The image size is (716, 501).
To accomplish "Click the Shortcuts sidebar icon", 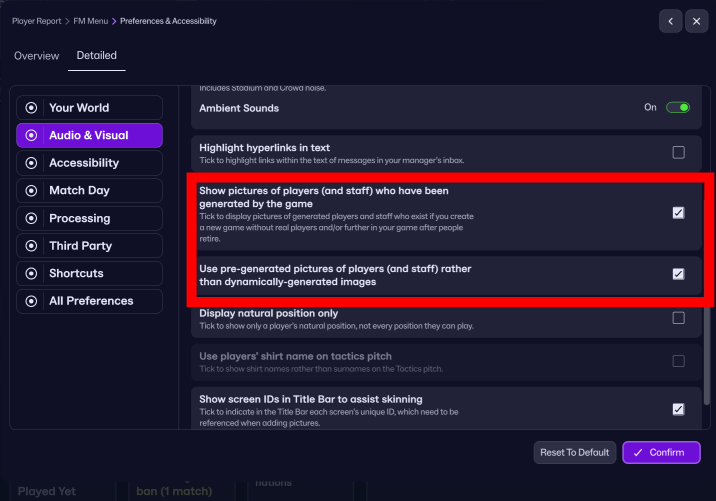I will pyautogui.click(x=31, y=273).
